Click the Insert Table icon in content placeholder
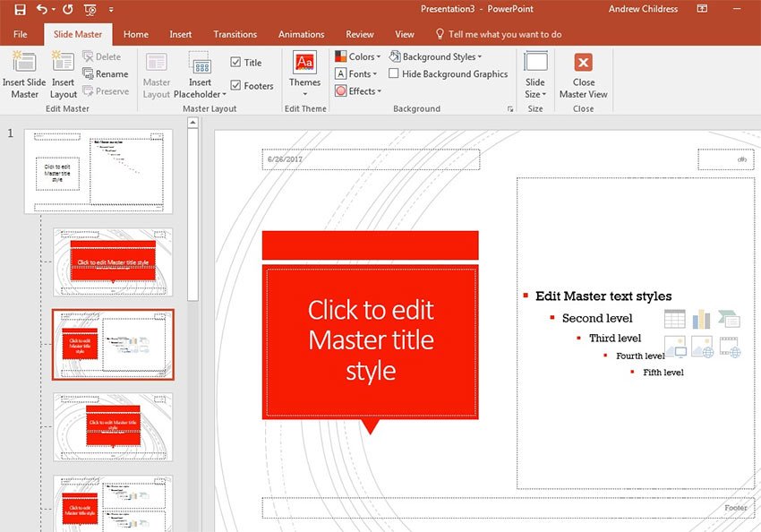The height and width of the screenshot is (532, 761). click(675, 319)
